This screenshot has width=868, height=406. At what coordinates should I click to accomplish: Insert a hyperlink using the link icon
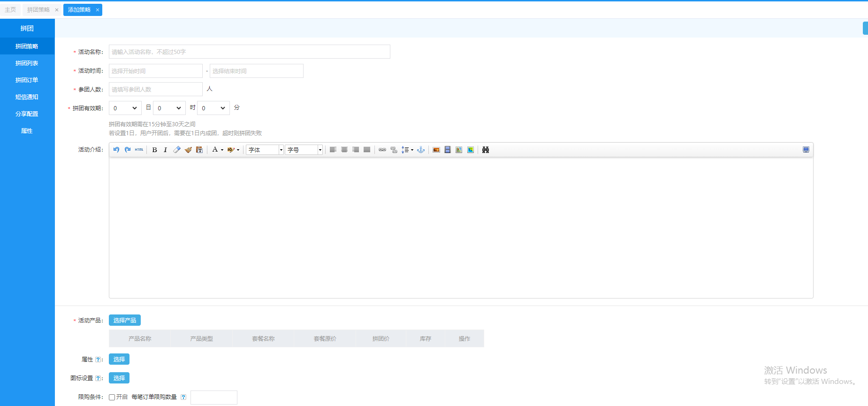click(x=382, y=150)
